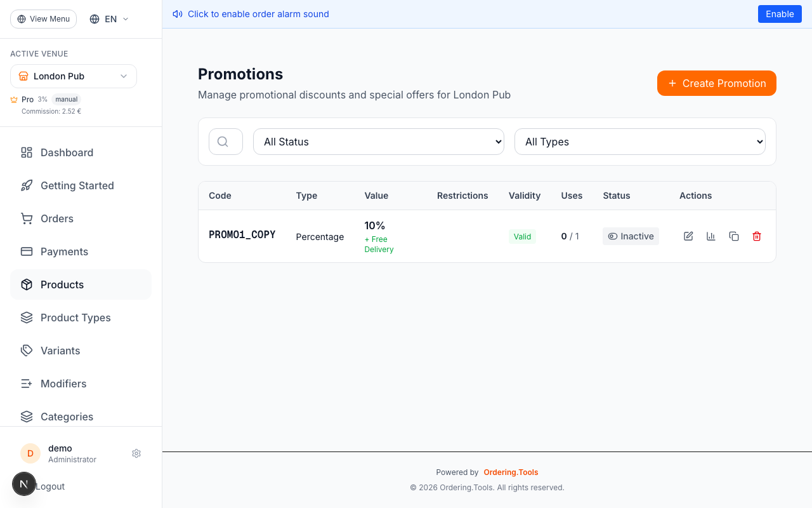This screenshot has height=508, width=812.
Task: Expand the EN language dropdown
Action: (108, 18)
